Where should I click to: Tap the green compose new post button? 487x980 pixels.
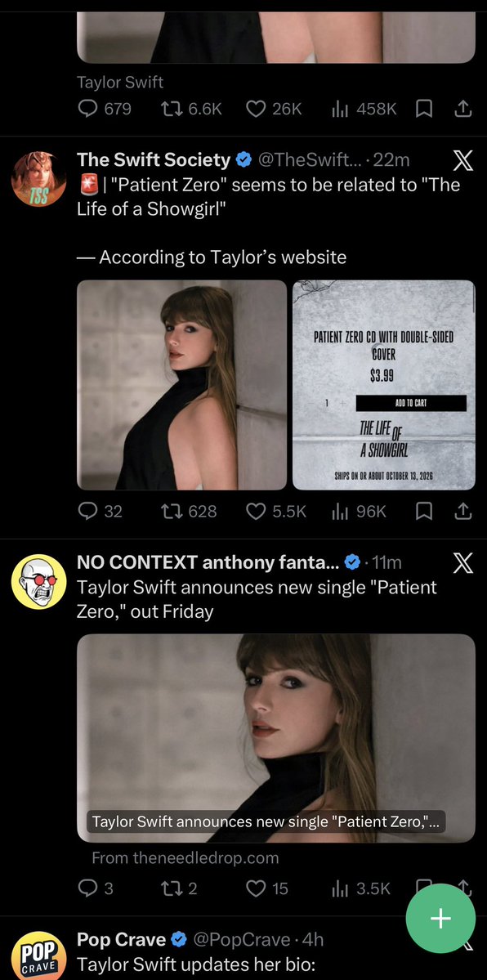pyautogui.click(x=440, y=918)
